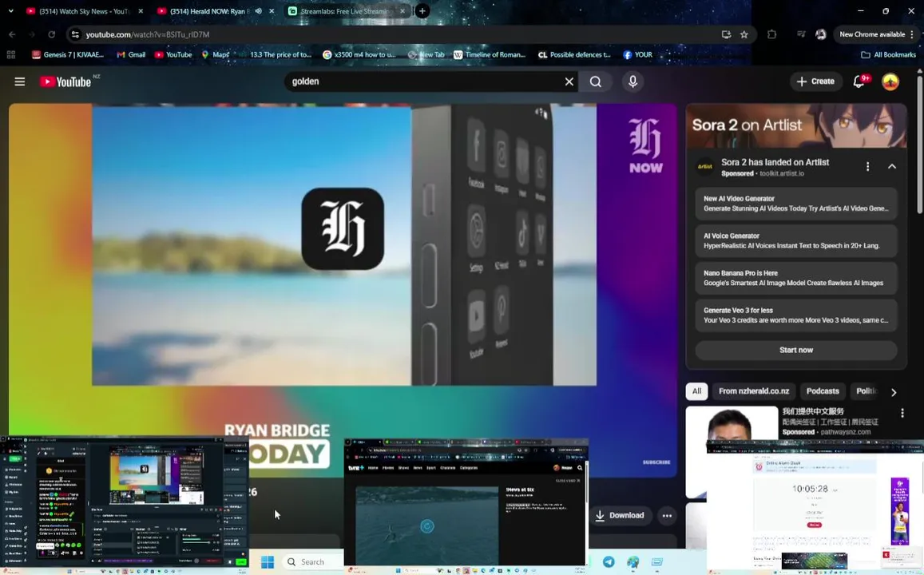This screenshot has height=575, width=924.
Task: Select the From nzherald.co.nz chip
Action: (754, 391)
